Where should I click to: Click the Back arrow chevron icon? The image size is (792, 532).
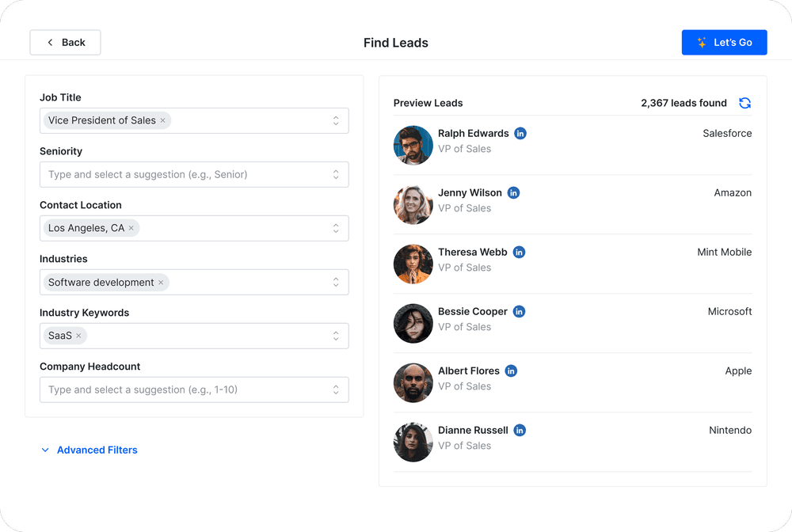(50, 43)
